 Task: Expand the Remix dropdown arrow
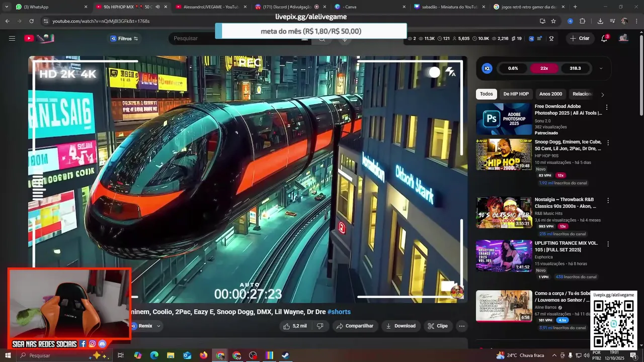158,326
